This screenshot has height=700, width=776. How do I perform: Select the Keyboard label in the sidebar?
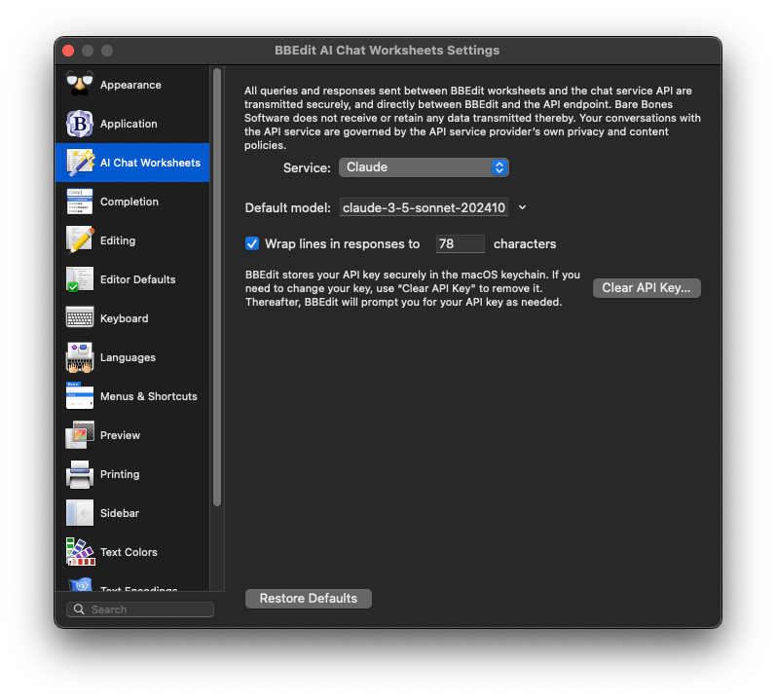tap(125, 318)
